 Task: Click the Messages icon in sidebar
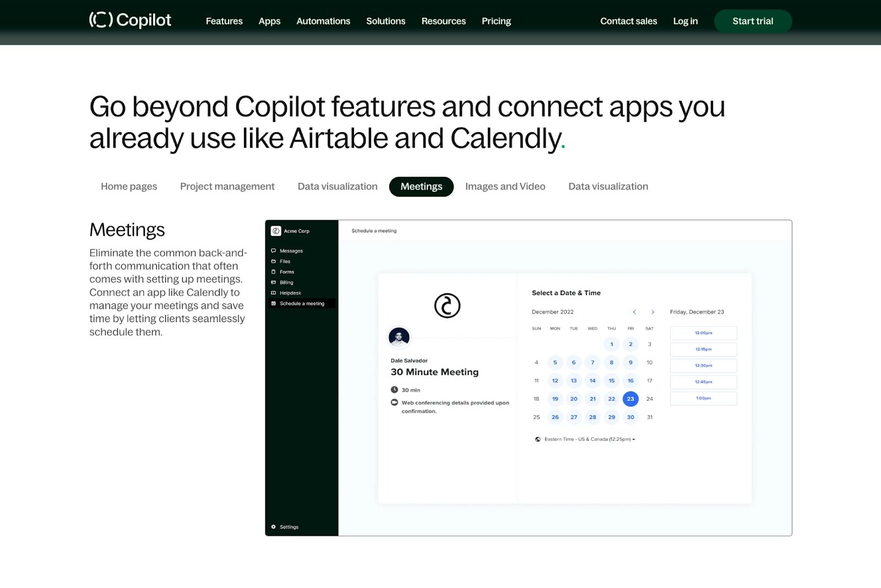[x=274, y=251]
